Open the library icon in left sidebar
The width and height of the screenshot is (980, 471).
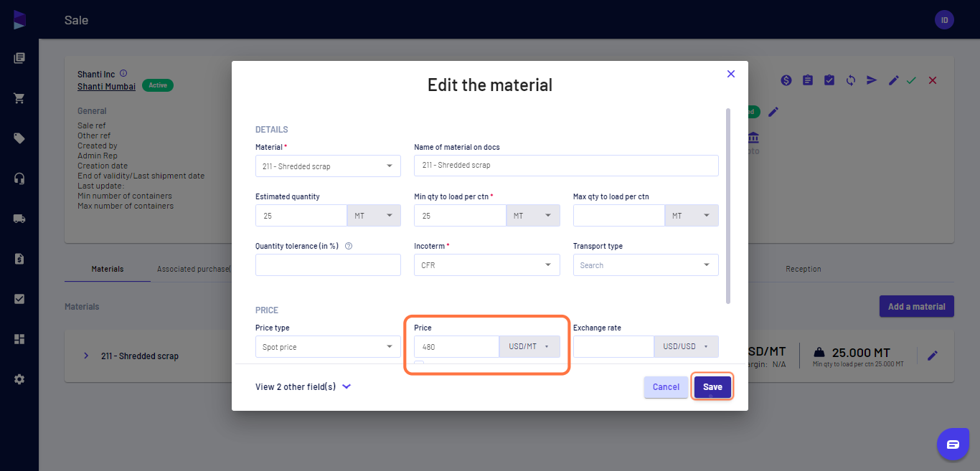[x=19, y=58]
